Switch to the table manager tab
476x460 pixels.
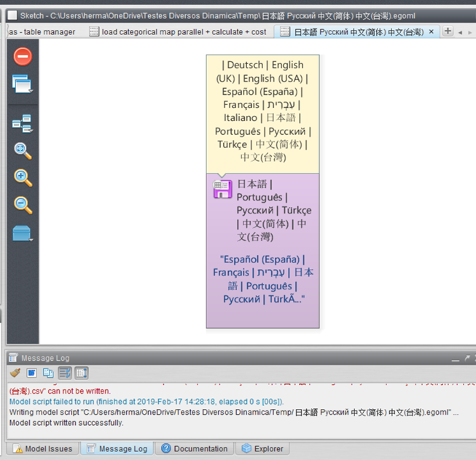[42, 32]
